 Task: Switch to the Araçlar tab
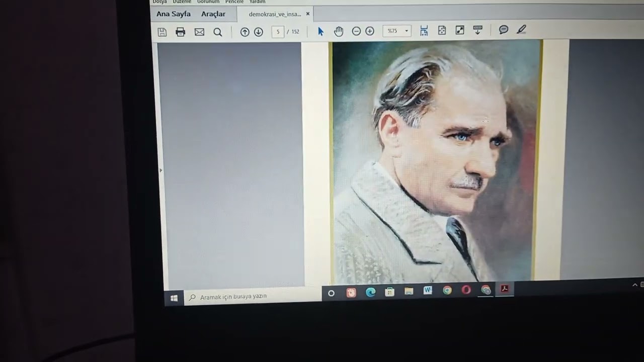click(x=213, y=14)
